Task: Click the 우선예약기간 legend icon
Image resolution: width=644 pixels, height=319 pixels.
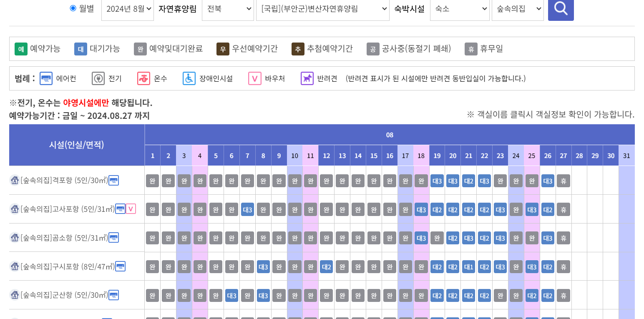Action: tap(223, 49)
